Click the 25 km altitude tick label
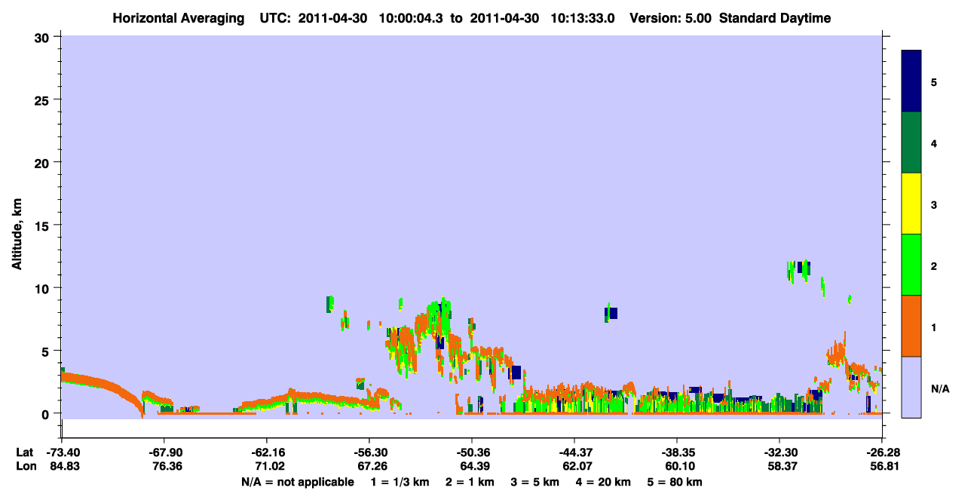 point(43,100)
